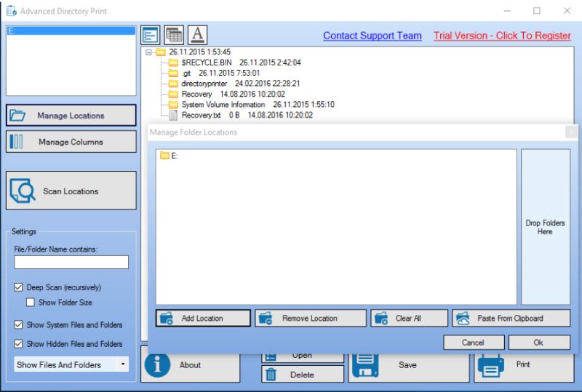The width and height of the screenshot is (582, 392).
Task: Click the Advanced Directory Print app icon
Action: tap(11, 11)
